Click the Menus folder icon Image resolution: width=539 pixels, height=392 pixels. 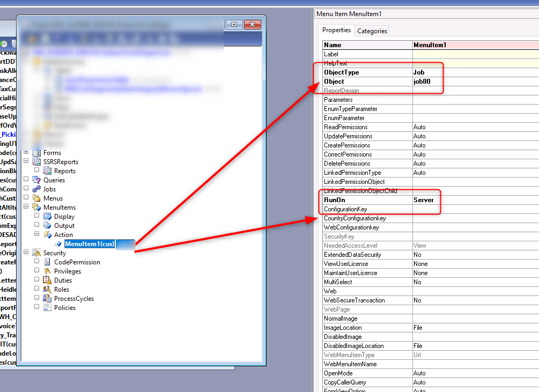point(36,198)
